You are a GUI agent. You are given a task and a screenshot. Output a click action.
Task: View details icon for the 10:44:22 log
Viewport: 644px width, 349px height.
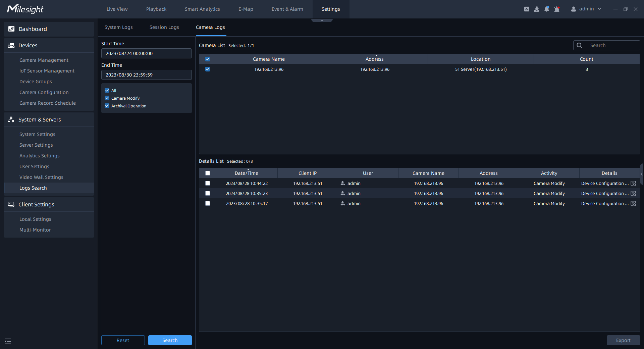tap(633, 184)
